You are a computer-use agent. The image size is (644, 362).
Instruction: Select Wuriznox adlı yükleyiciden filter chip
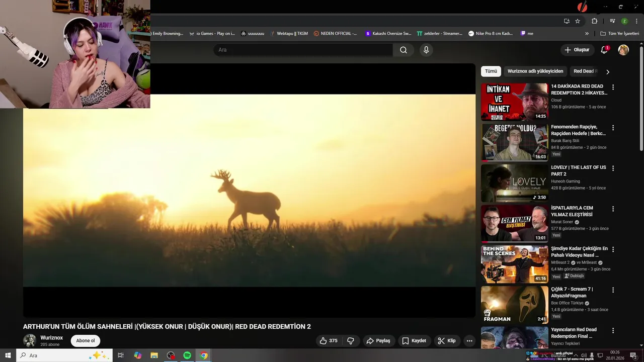click(535, 71)
